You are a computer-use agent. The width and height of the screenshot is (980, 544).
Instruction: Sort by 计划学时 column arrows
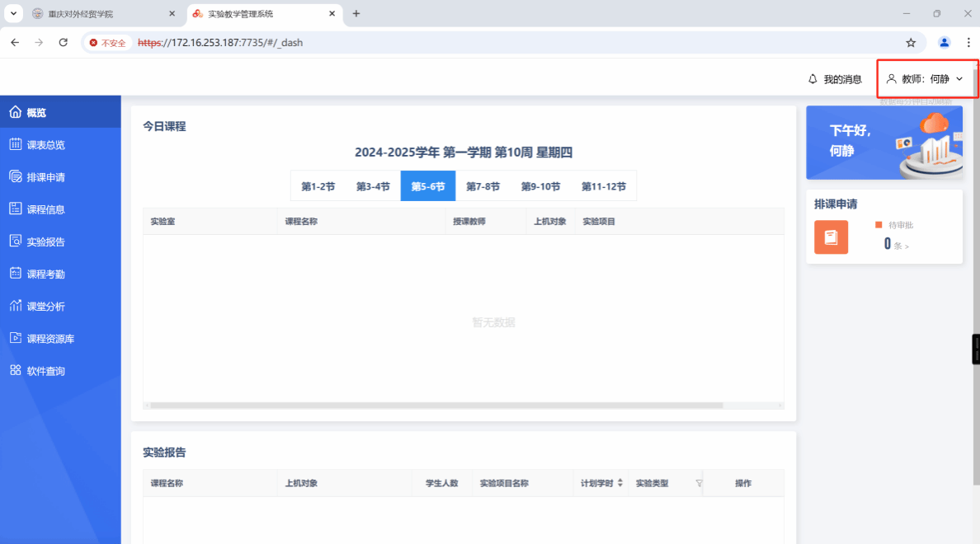(620, 483)
